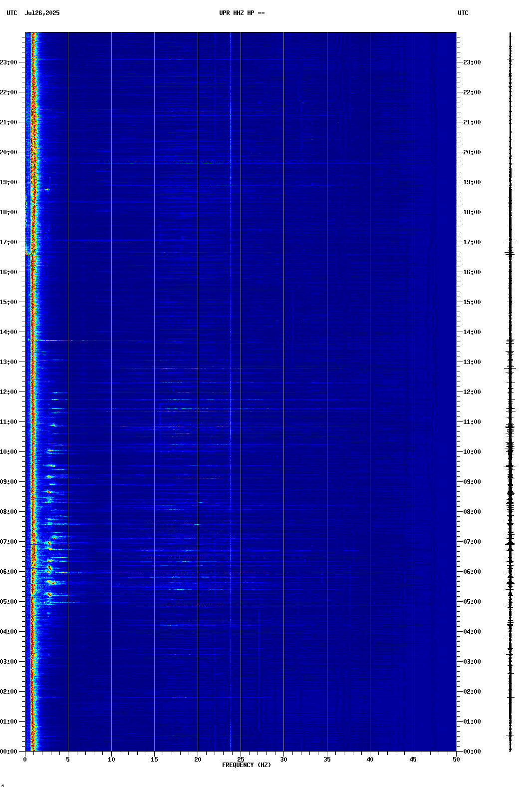Click the right-axis "00:00" time label
532x791 pixels.
472,752
